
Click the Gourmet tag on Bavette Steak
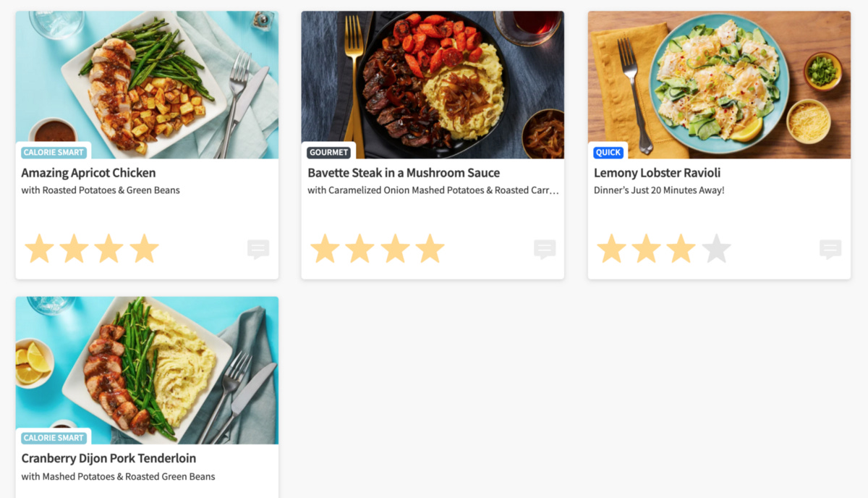pos(329,153)
